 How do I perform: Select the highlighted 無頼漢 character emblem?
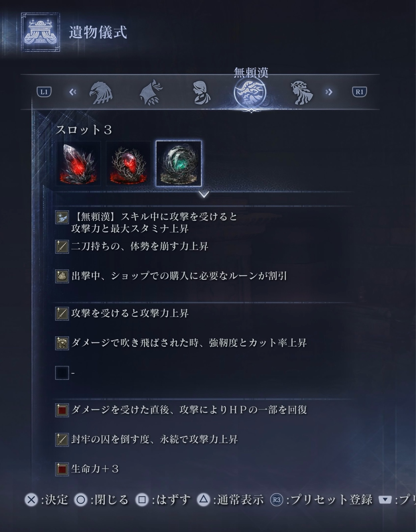(x=250, y=92)
